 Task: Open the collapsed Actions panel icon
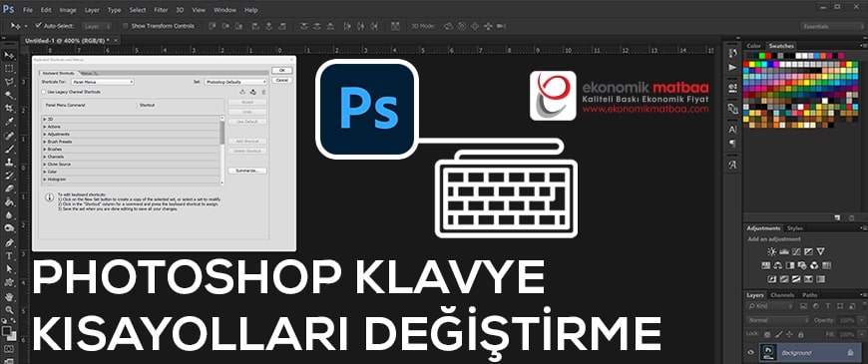click(x=733, y=67)
